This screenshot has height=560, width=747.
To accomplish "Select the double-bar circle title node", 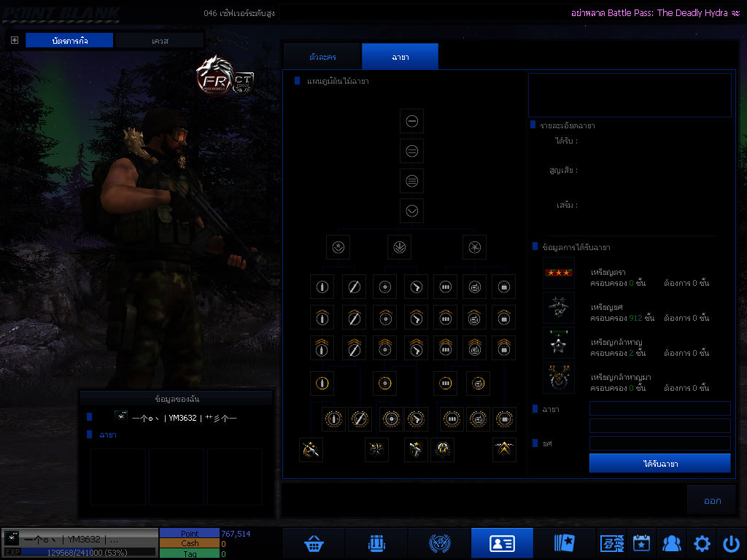I will 412,151.
